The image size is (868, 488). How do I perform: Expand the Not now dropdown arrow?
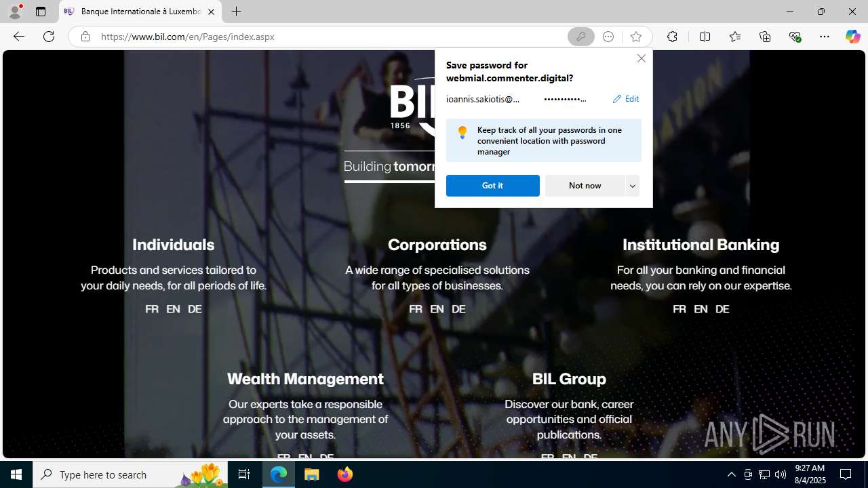[633, 186]
